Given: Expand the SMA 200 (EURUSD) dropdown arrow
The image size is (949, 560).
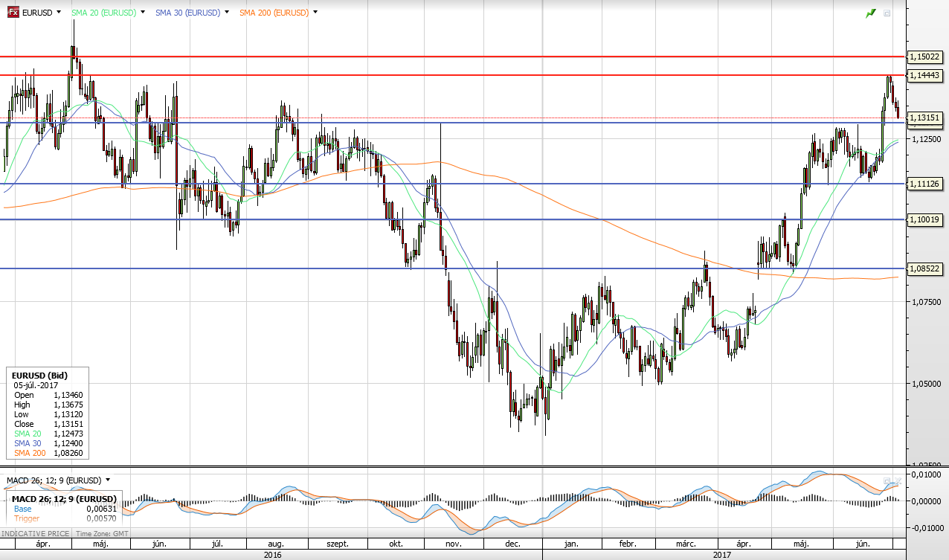Looking at the screenshot, I should pos(315,13).
